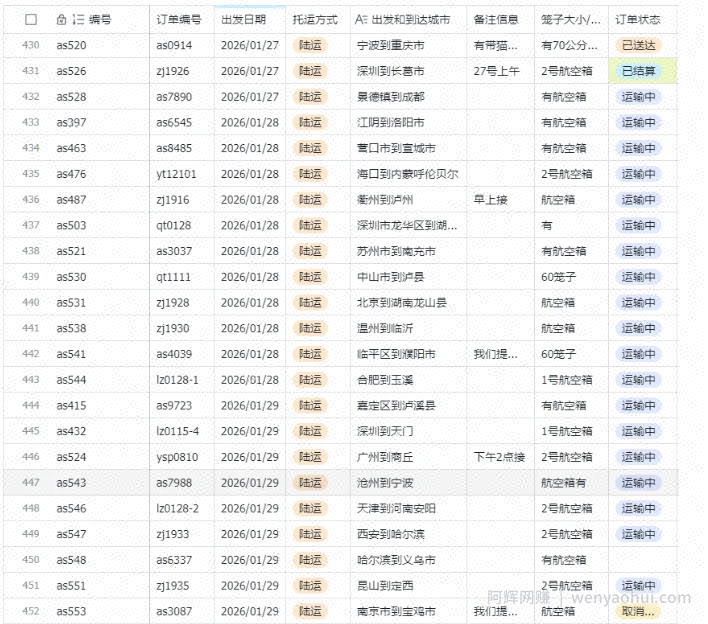
Task: Select order number zj1926
Action: pyautogui.click(x=172, y=71)
